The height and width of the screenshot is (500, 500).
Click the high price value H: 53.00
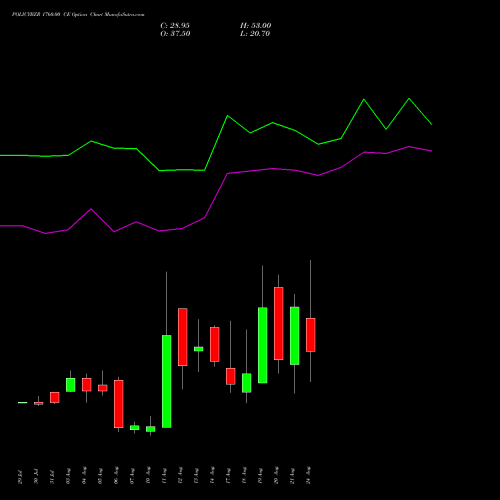pyautogui.click(x=255, y=26)
